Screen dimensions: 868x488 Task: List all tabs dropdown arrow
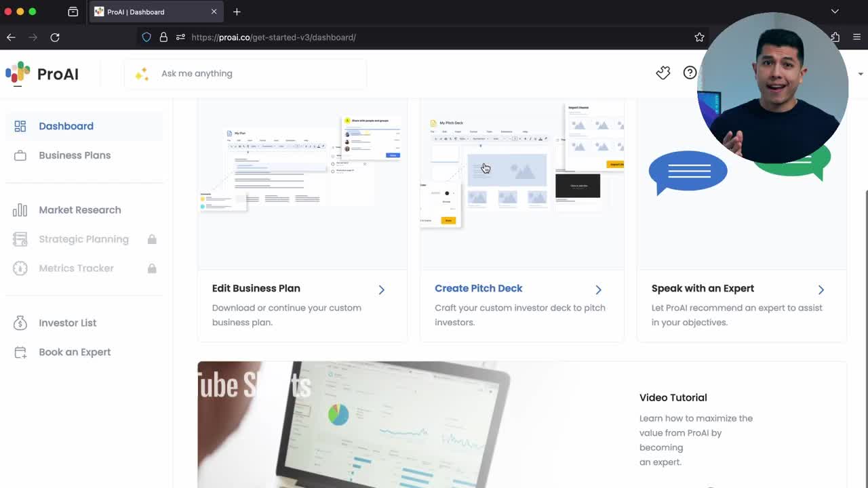[835, 12]
